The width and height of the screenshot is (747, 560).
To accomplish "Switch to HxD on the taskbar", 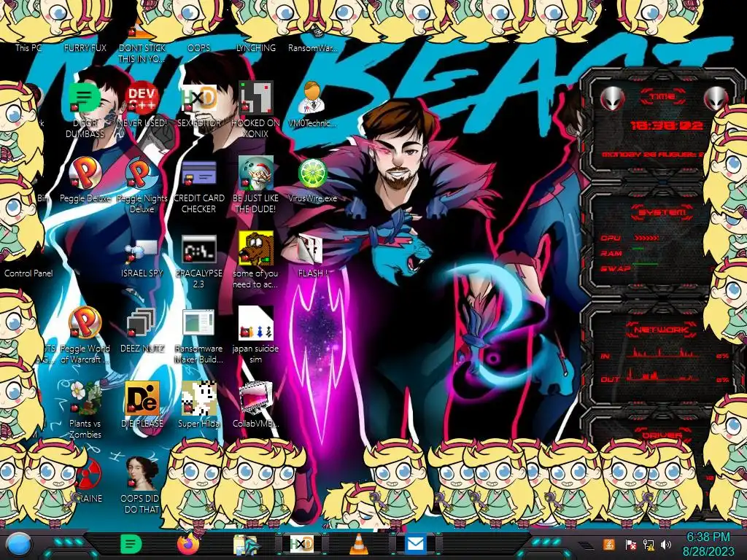I will (x=302, y=545).
